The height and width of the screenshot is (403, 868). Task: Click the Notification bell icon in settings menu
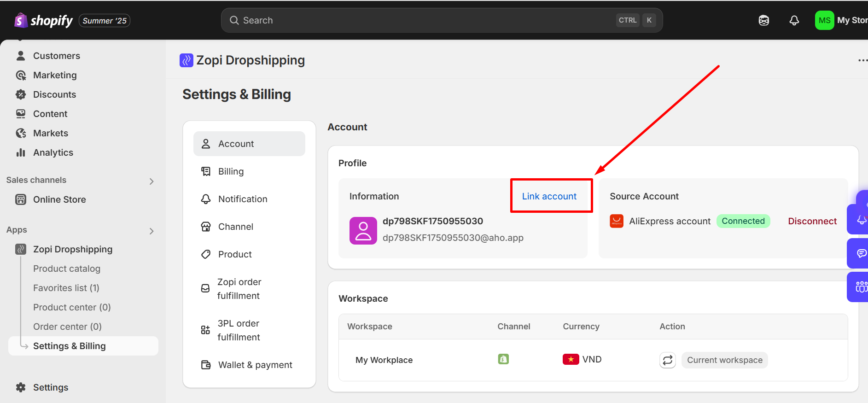(206, 199)
